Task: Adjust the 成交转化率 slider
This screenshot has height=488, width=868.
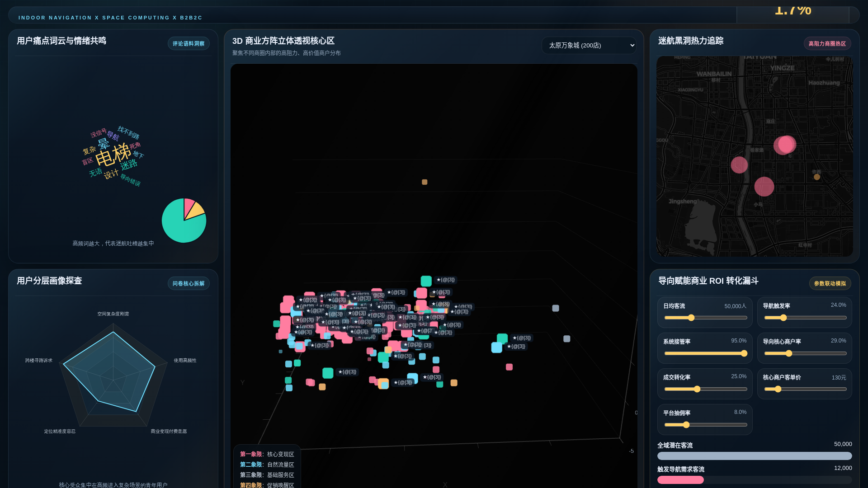Action: pyautogui.click(x=697, y=389)
